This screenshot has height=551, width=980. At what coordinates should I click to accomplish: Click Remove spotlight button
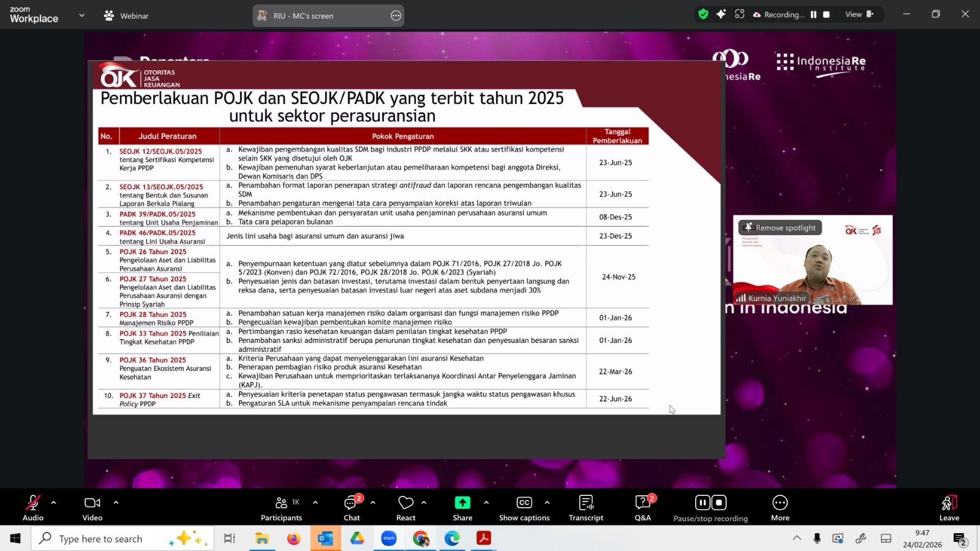(x=780, y=228)
